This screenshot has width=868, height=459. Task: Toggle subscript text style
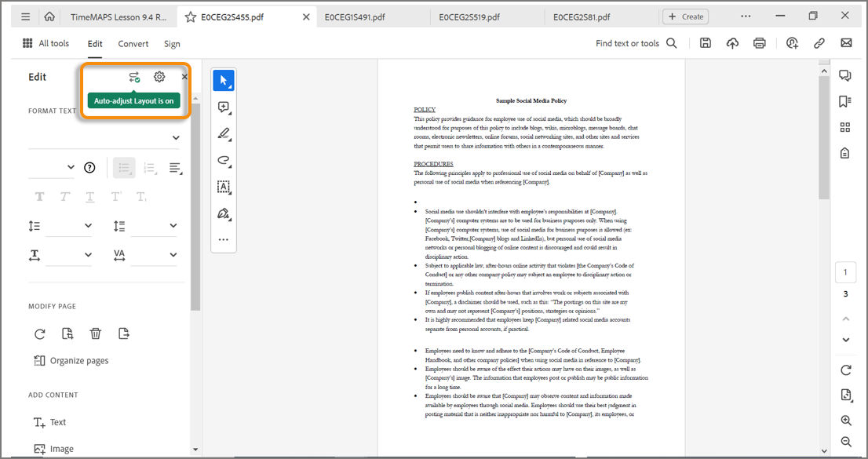[141, 197]
